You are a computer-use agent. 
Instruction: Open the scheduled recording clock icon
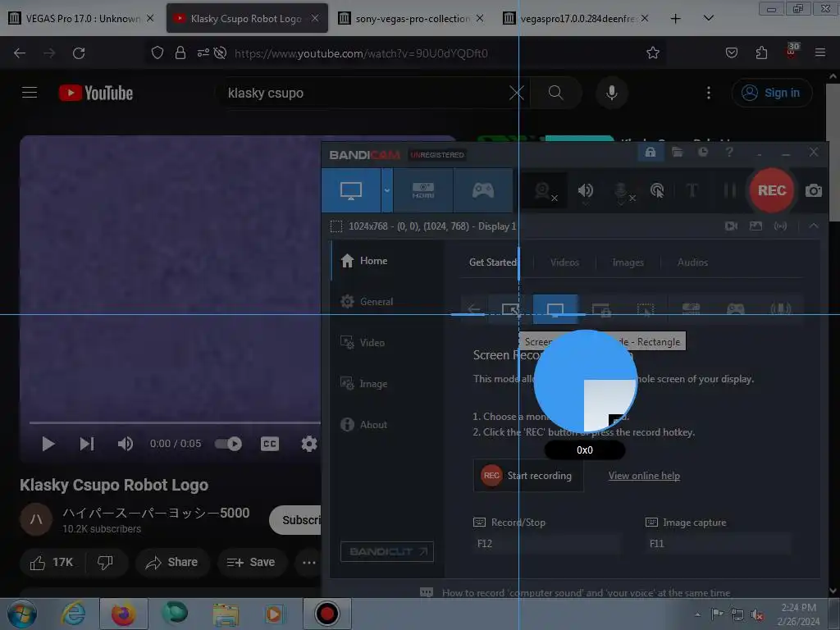(x=703, y=153)
